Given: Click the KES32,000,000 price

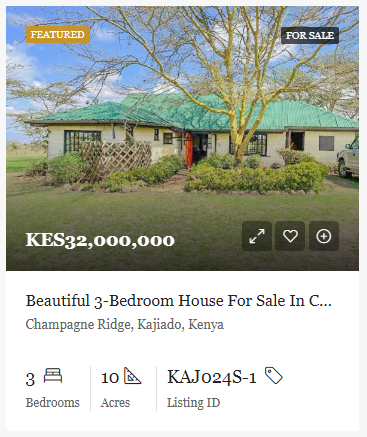Looking at the screenshot, I should tap(100, 240).
